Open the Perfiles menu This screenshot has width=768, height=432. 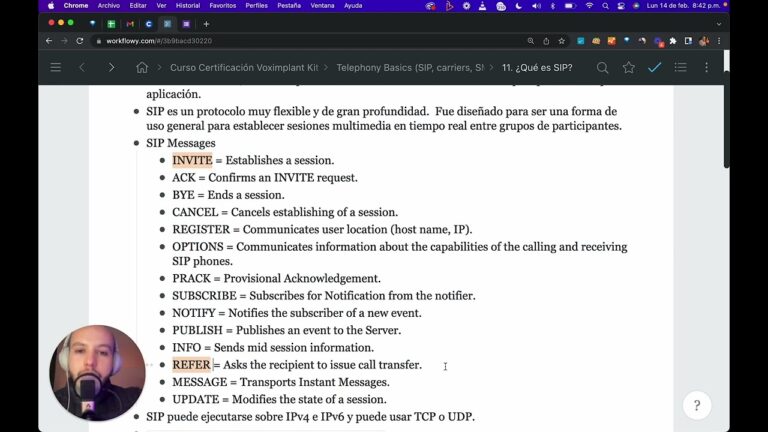(x=256, y=5)
